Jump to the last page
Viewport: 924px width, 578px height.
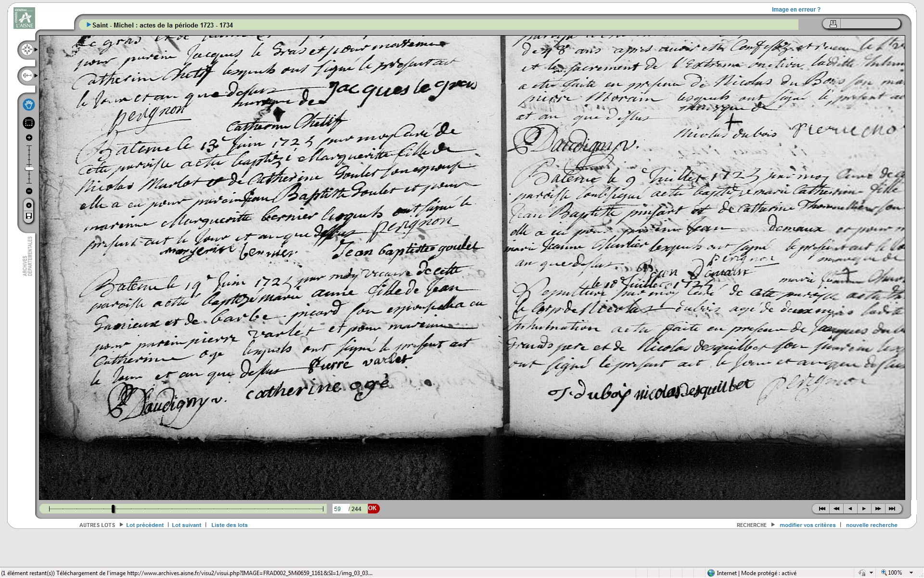pos(892,509)
